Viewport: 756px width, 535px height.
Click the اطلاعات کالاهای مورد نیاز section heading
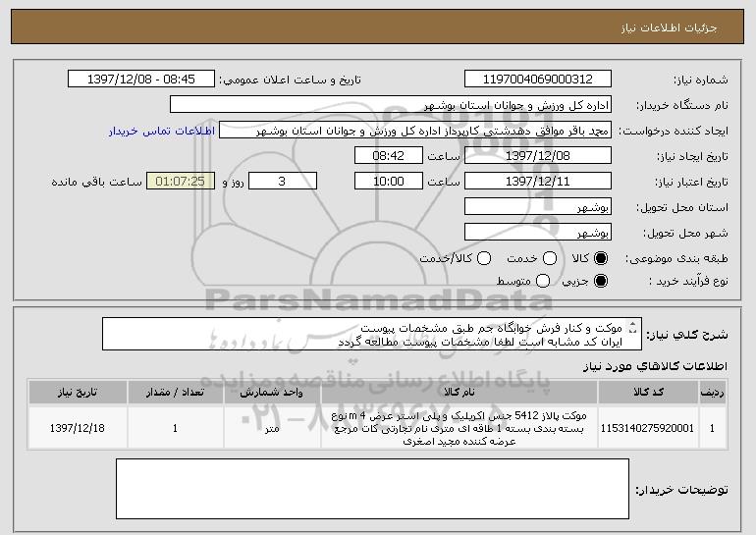coord(655,366)
